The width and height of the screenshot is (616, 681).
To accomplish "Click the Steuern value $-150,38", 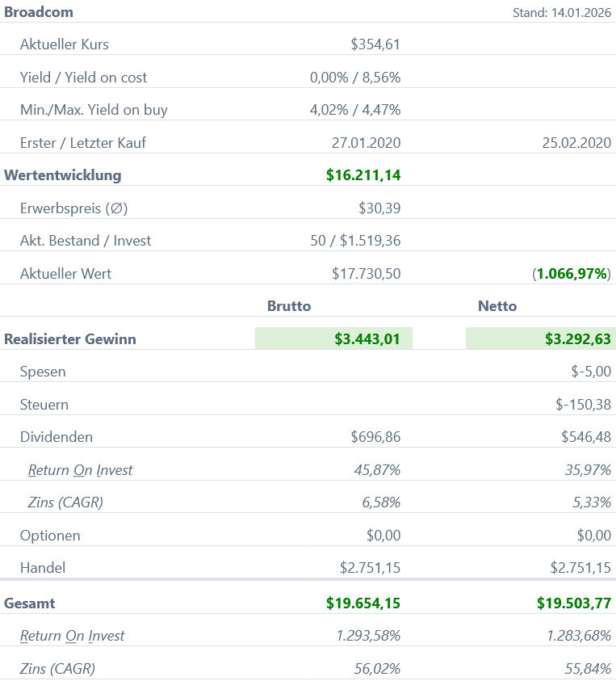I will [x=583, y=405].
